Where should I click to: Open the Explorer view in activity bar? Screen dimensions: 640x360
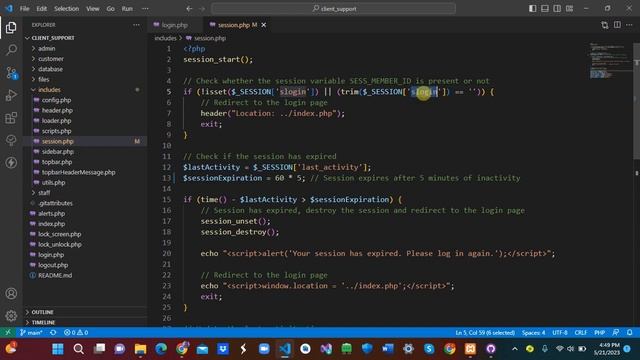[11, 27]
